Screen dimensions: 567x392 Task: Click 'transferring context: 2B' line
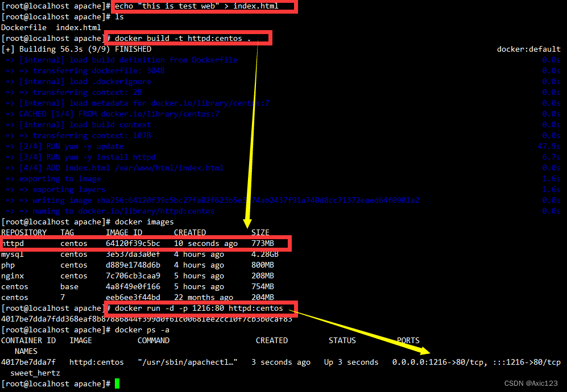click(88, 93)
